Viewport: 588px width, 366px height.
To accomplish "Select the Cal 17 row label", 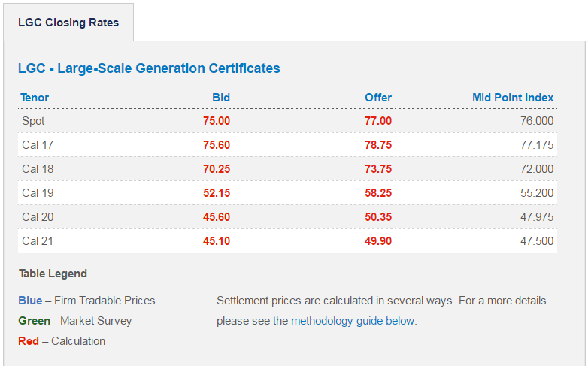I will (x=38, y=145).
